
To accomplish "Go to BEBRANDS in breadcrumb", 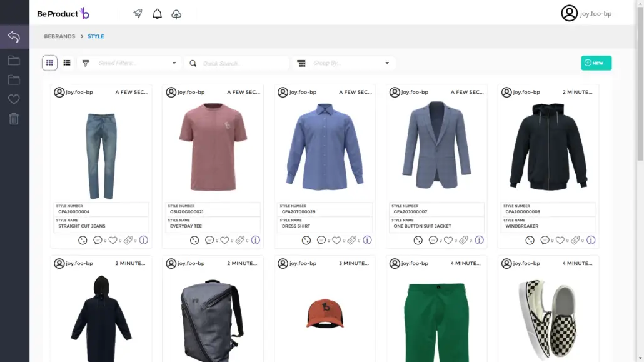I will pyautogui.click(x=59, y=37).
